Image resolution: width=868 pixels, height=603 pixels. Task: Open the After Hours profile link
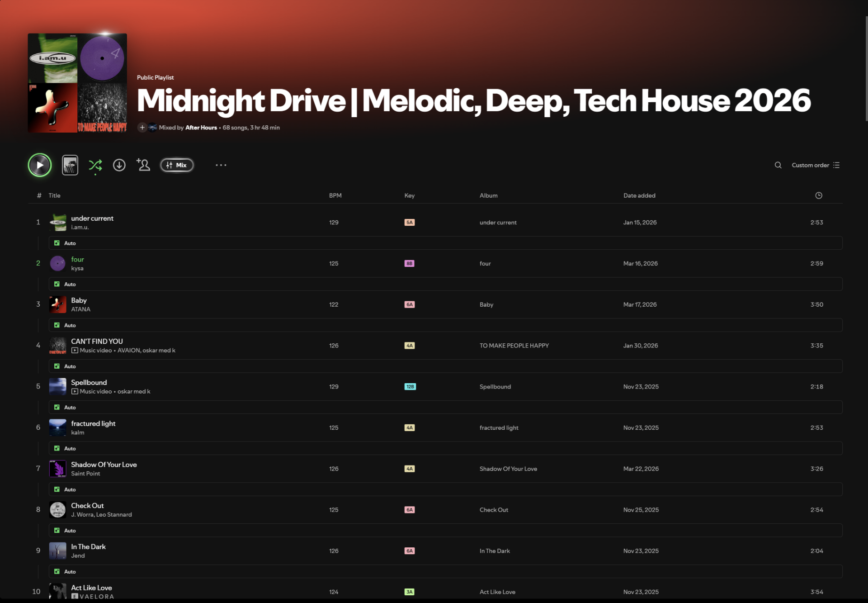[201, 128]
